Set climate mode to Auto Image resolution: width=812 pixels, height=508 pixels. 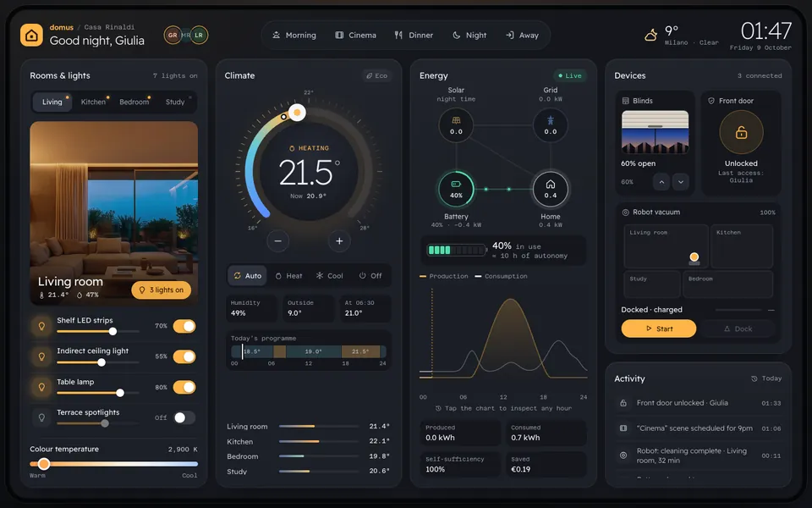(x=248, y=276)
